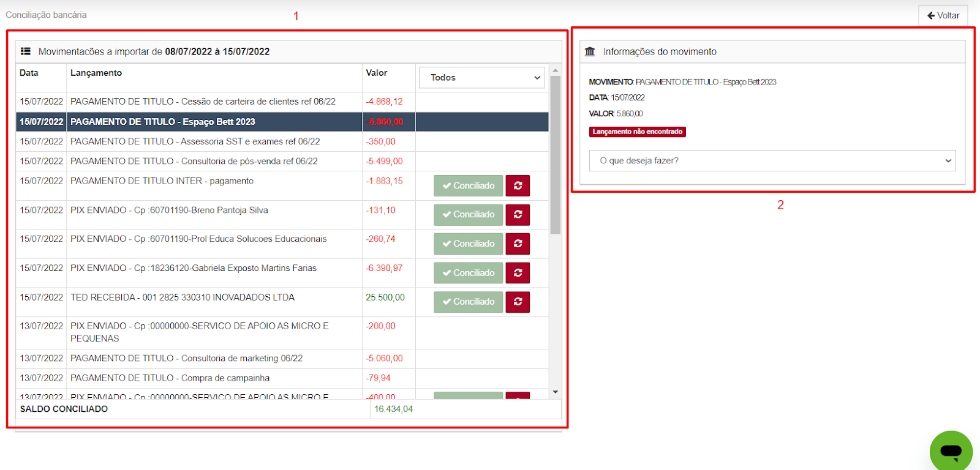
Task: Click the VALOR 5.860,00 line in info panel
Action: point(616,114)
